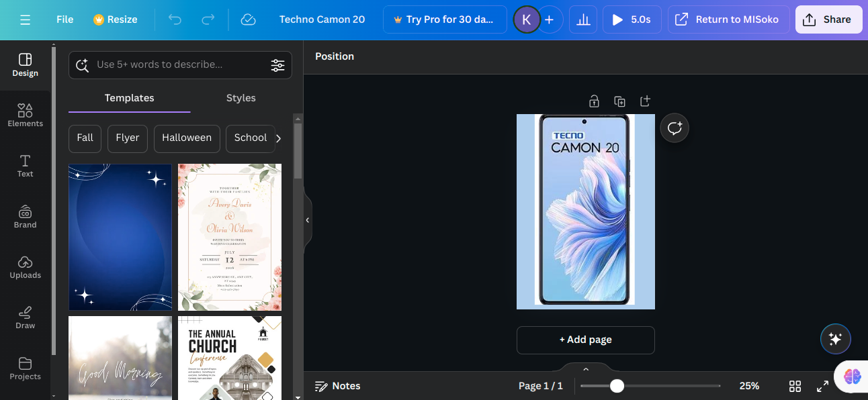Click the Page 1 / 1 indicator
The height and width of the screenshot is (400, 868).
tap(540, 386)
